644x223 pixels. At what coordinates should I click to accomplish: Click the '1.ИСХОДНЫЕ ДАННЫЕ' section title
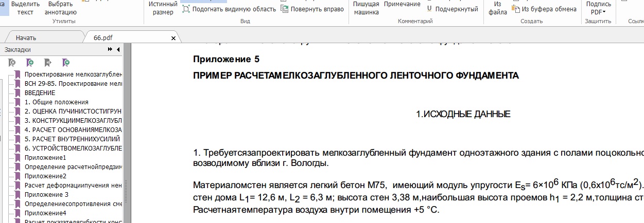pyautogui.click(x=463, y=114)
